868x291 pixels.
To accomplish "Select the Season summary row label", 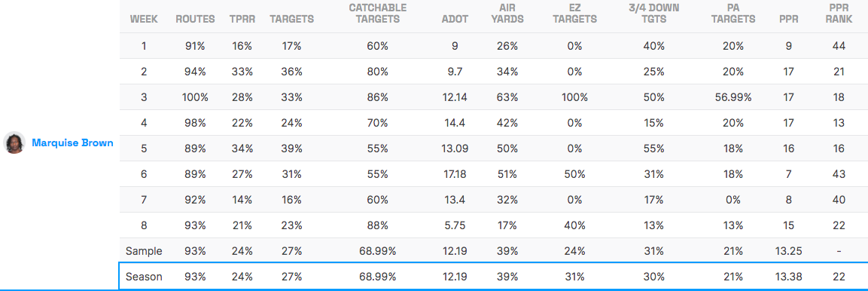I will pyautogui.click(x=144, y=277).
